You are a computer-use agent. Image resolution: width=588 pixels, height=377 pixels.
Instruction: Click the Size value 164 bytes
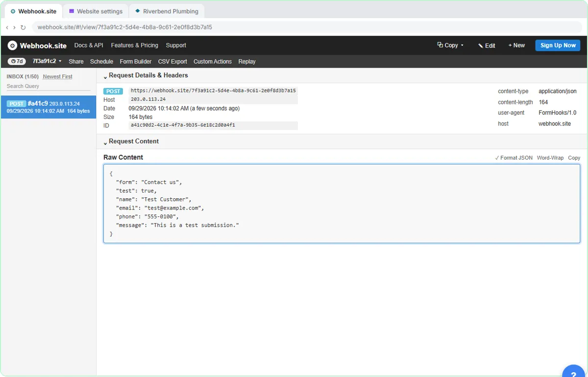click(141, 117)
